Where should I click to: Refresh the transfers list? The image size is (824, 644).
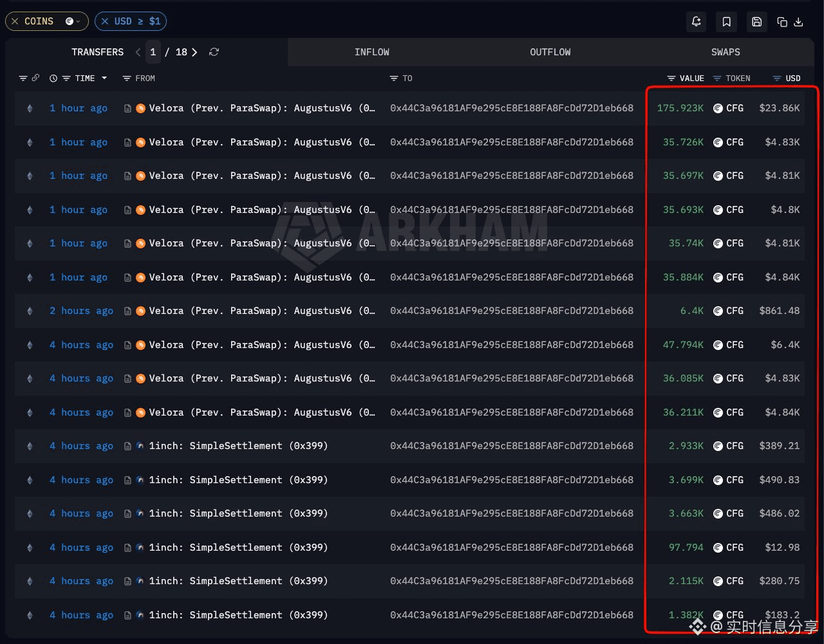(x=214, y=52)
